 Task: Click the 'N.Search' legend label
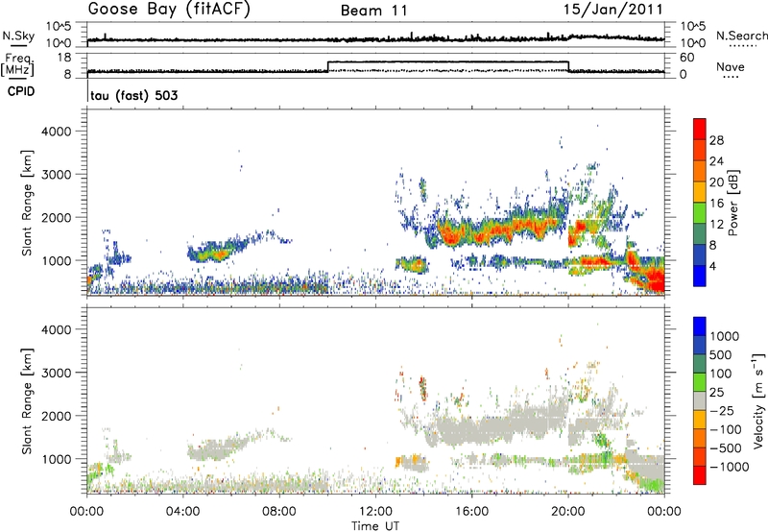741,36
